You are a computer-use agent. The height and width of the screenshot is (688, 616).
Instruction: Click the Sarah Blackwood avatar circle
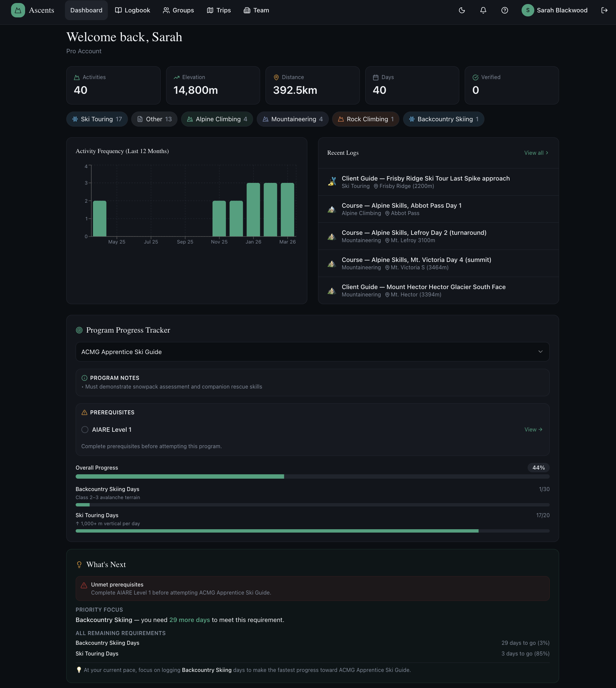pyautogui.click(x=528, y=10)
